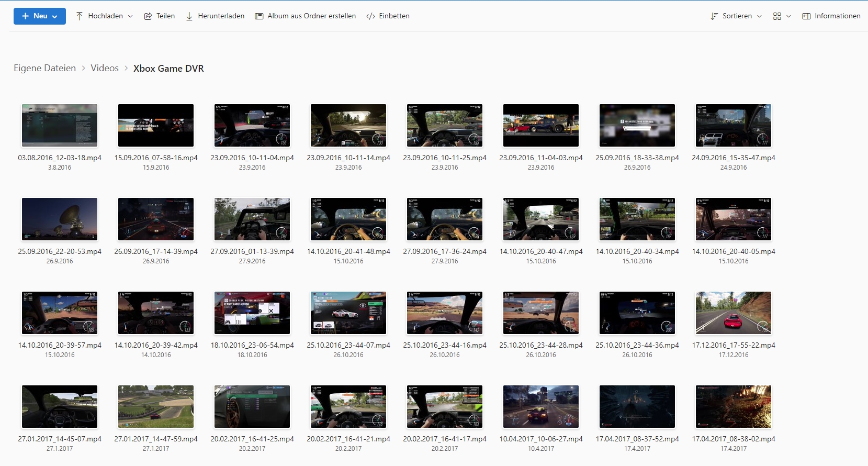
Task: Click file name 23.09.2016_11-04-03.mp4
Action: click(541, 158)
